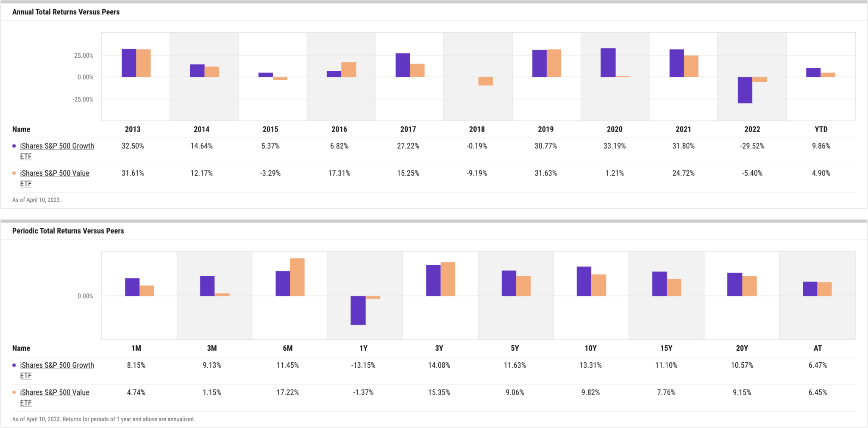Click the purple 1Y negative bar in periodic chart
The image size is (868, 428).
(x=358, y=311)
